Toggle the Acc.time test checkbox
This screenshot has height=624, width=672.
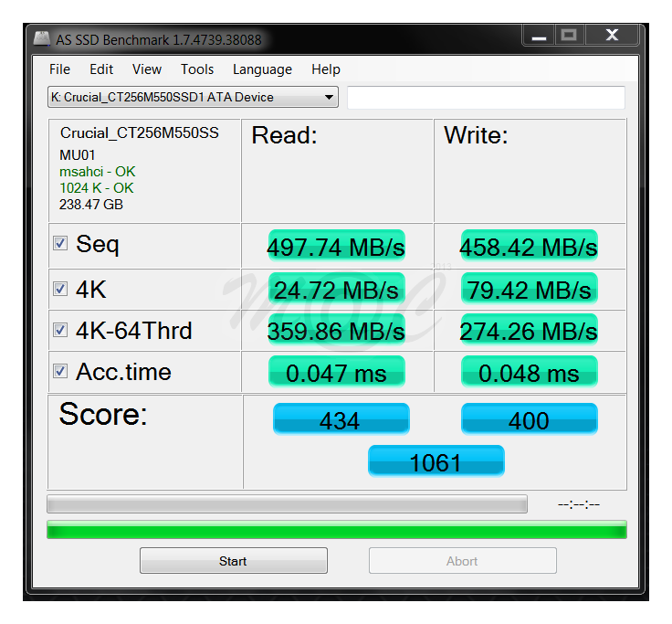click(x=60, y=371)
